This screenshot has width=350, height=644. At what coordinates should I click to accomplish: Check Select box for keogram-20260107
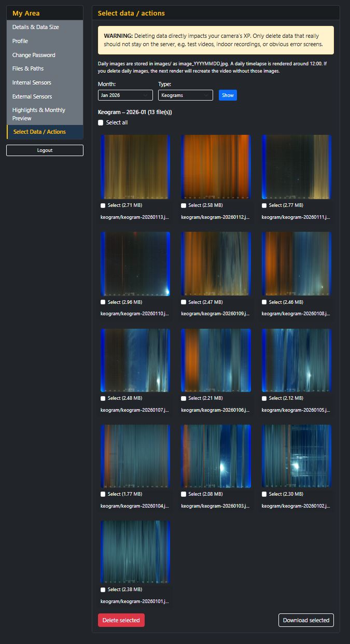click(x=103, y=399)
